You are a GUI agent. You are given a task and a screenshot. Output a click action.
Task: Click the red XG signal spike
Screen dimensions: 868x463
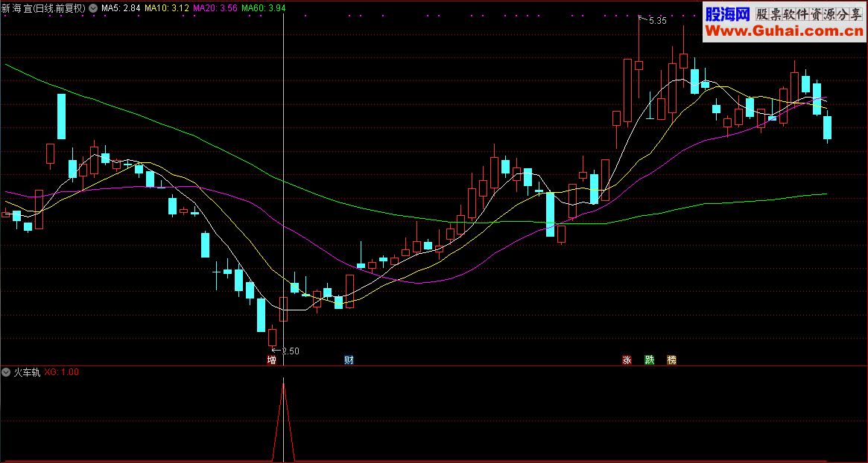[x=283, y=421]
